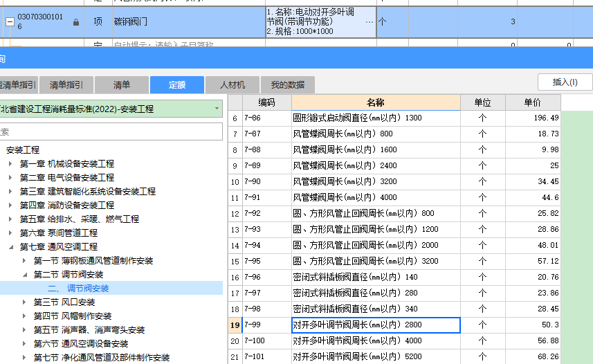Open the ellipsis button in the feature description cell
Viewport: 593px width, 364px height.
click(x=370, y=22)
